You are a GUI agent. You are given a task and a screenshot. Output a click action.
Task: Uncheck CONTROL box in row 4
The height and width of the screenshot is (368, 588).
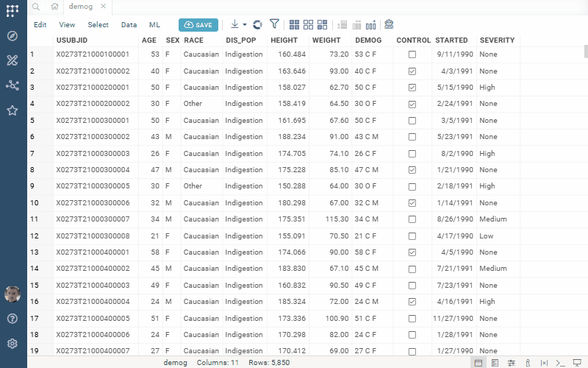[x=412, y=104]
